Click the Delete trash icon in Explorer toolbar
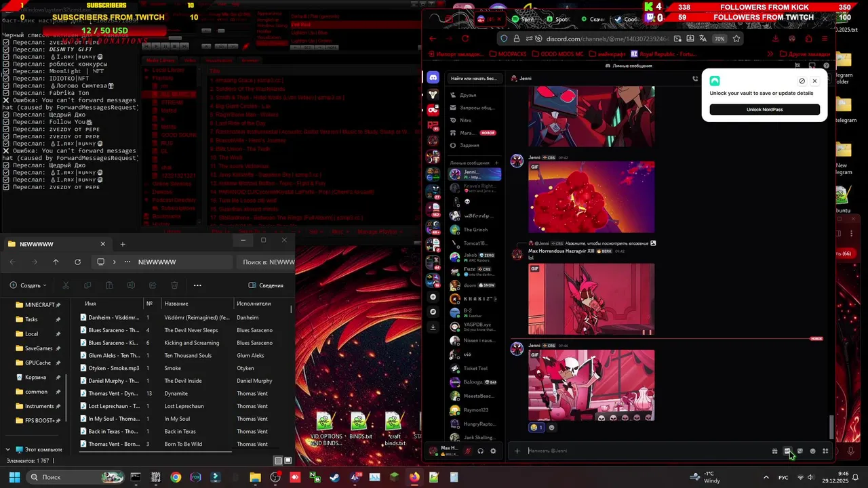868x488 pixels. 174,285
